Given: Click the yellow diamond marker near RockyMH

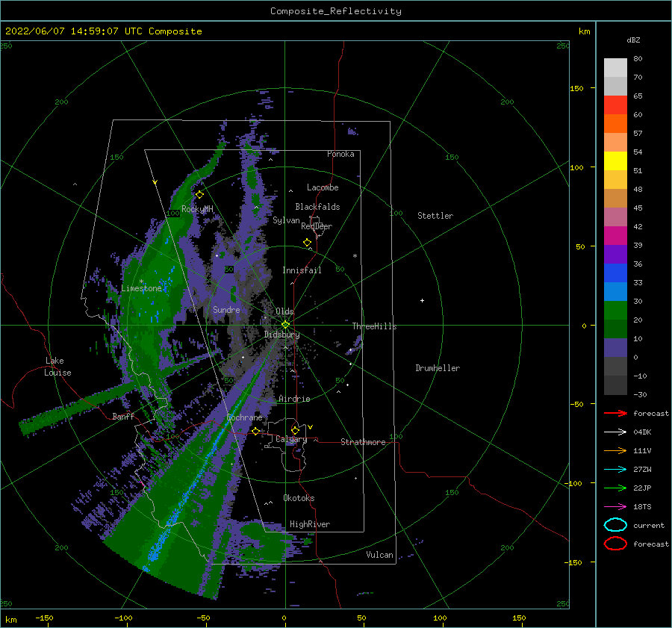Looking at the screenshot, I should [199, 195].
